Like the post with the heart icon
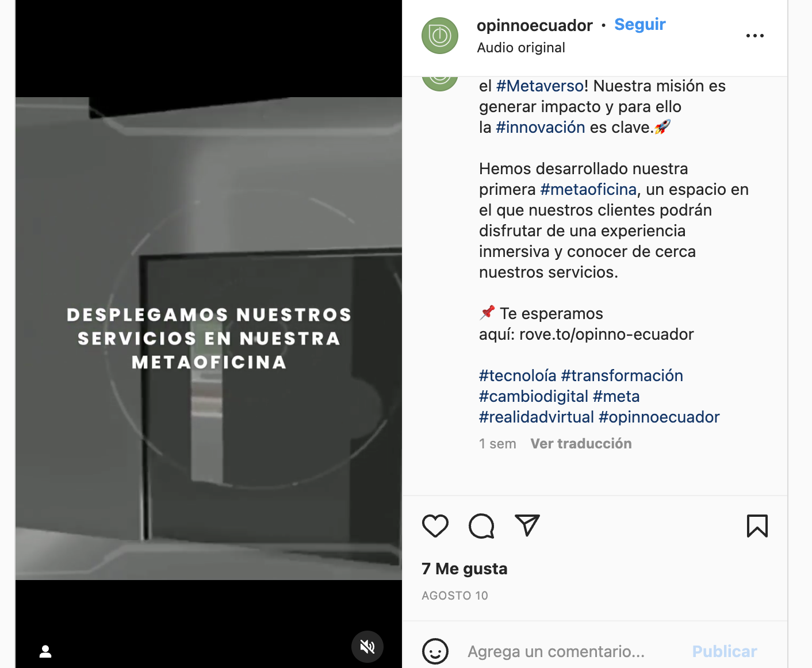The image size is (812, 668). [435, 526]
